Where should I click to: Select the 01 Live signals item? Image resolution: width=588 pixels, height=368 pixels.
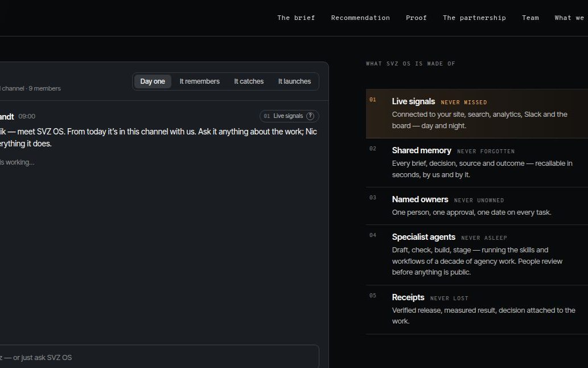(x=477, y=114)
